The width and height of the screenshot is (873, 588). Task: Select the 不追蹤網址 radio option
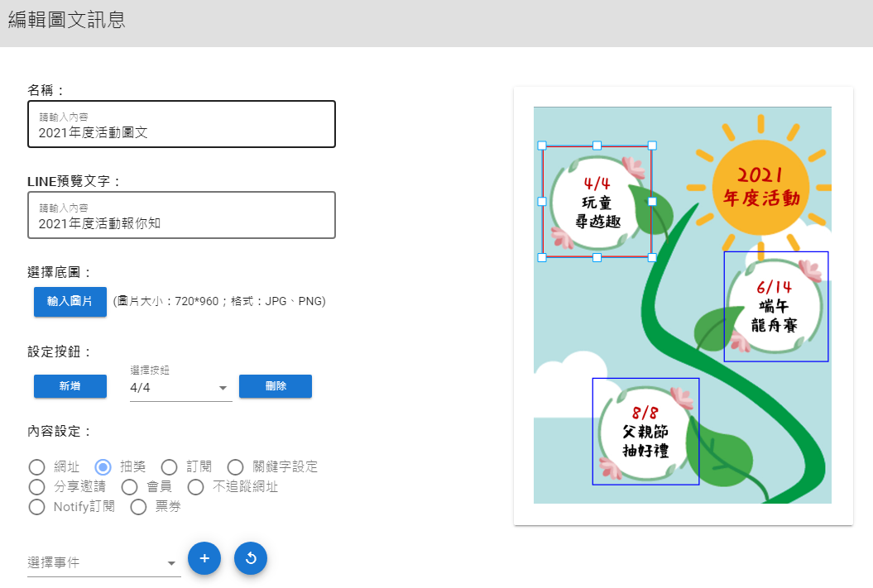(195, 486)
